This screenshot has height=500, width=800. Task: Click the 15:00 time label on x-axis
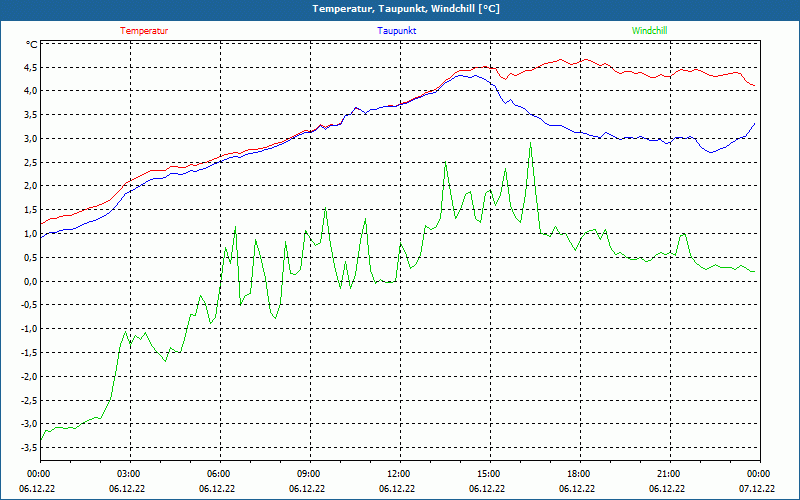click(x=490, y=474)
